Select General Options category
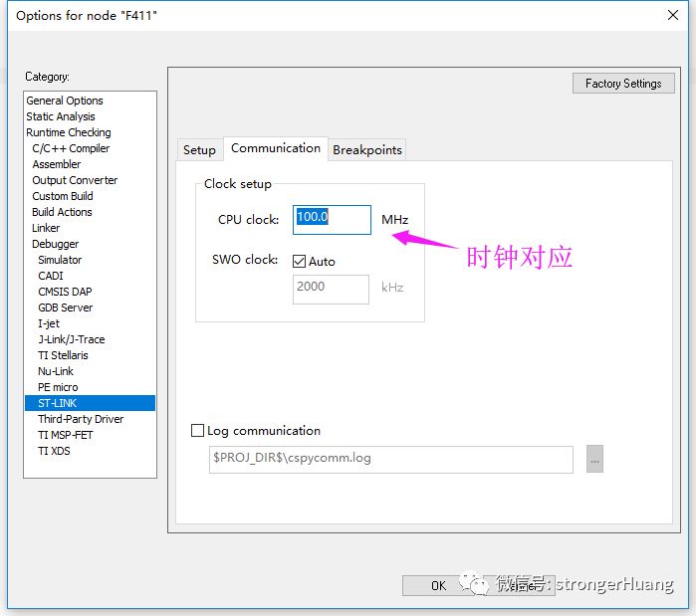The height and width of the screenshot is (616, 696). [x=65, y=101]
